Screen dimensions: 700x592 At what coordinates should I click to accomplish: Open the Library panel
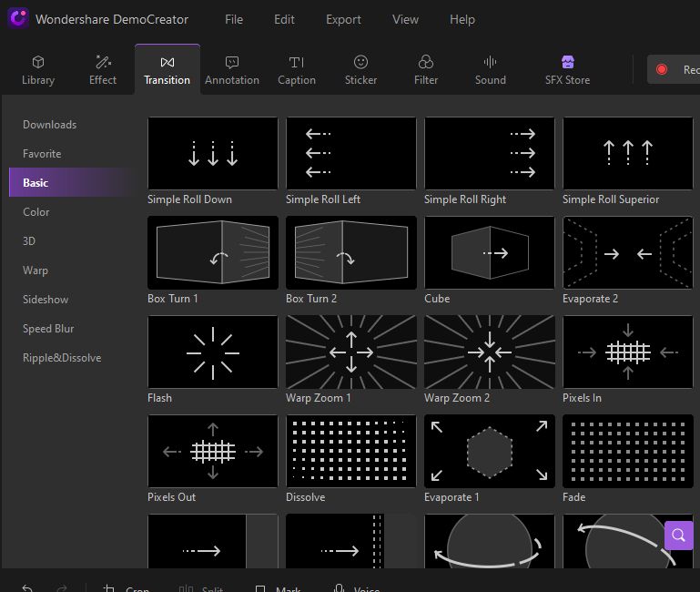pyautogui.click(x=38, y=70)
